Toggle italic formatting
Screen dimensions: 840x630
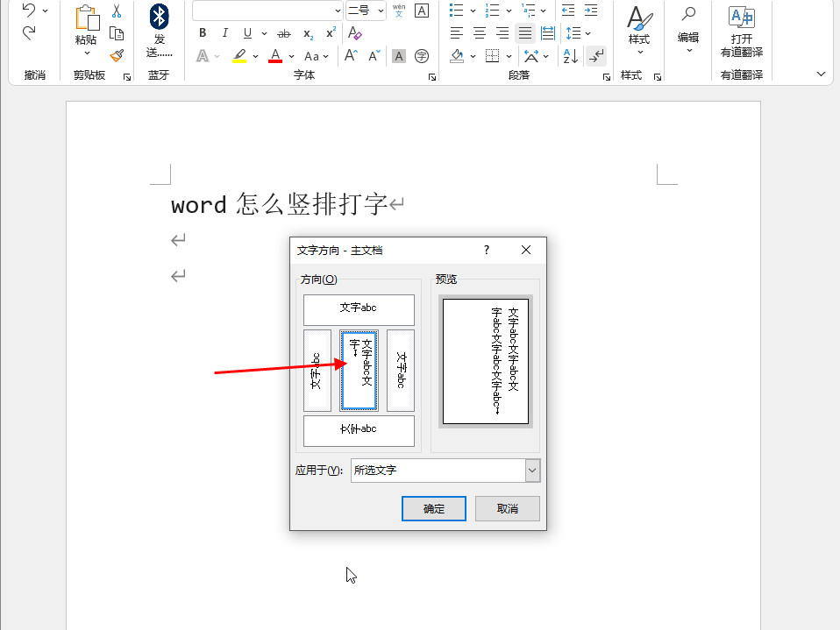[225, 33]
